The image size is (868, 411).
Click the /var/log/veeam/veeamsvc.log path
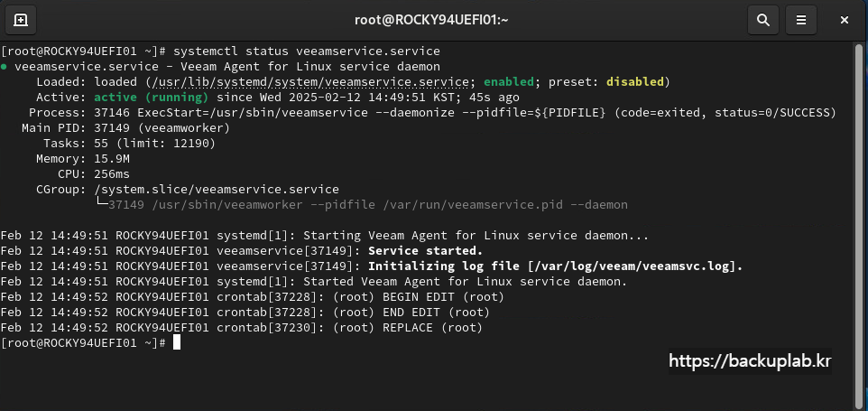pos(633,266)
